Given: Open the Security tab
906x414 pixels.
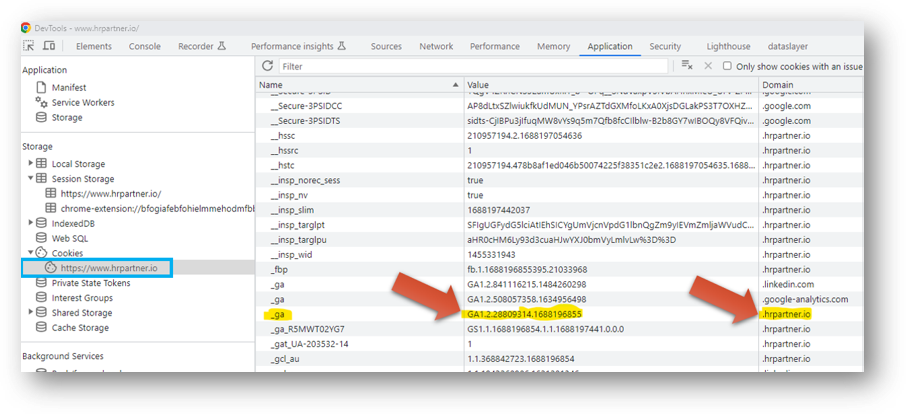Looking at the screenshot, I should 665,46.
